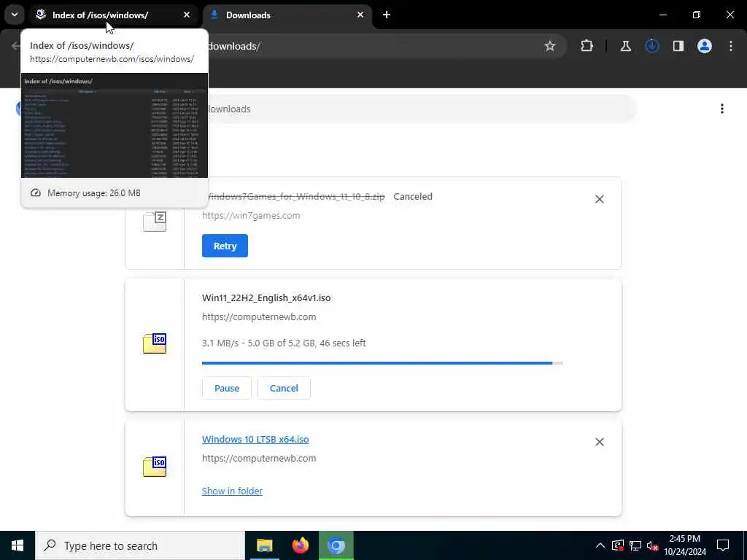The height and width of the screenshot is (560, 747).
Task: Open Chrome's three-dot main menu
Action: [731, 46]
